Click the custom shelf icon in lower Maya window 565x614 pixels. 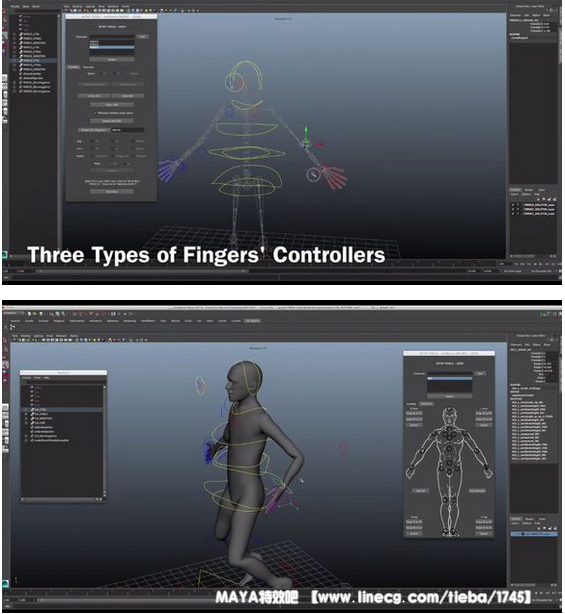(x=13, y=327)
